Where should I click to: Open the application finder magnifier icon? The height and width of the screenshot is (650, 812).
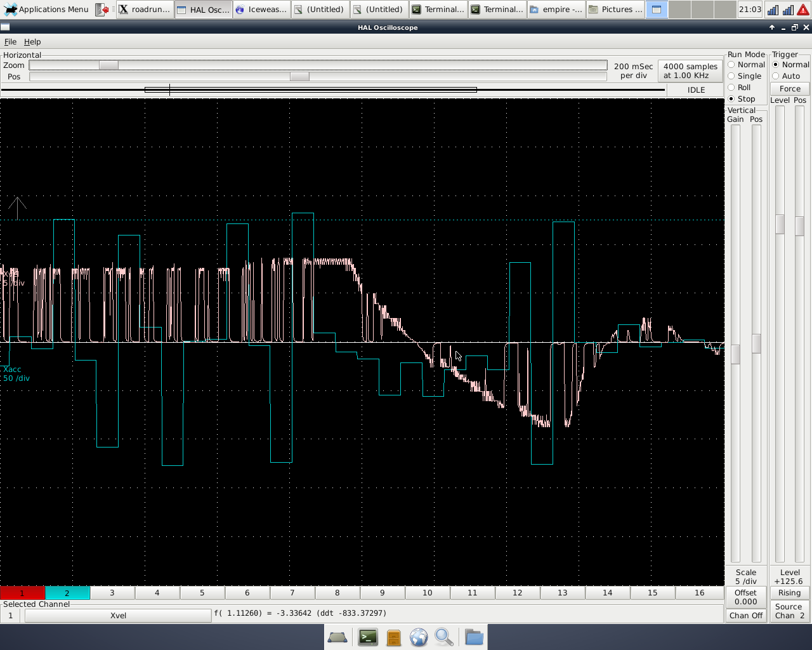pyautogui.click(x=444, y=637)
